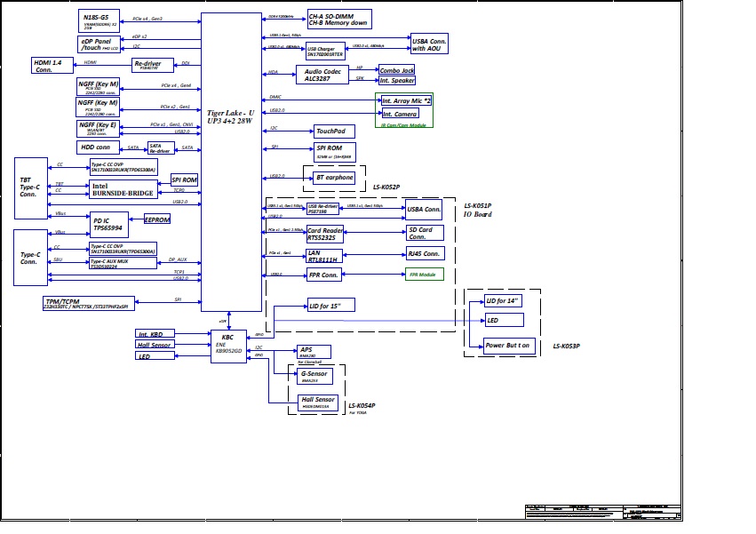
Task: Select the Power Button block
Action: (x=509, y=346)
